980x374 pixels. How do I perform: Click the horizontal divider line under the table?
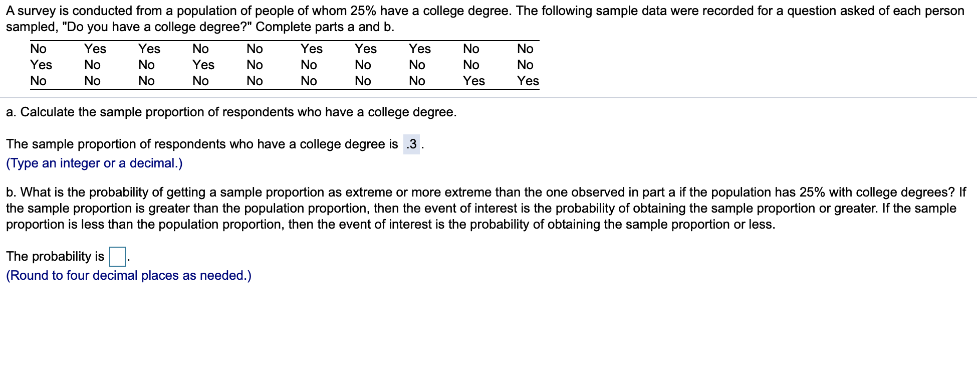click(490, 97)
